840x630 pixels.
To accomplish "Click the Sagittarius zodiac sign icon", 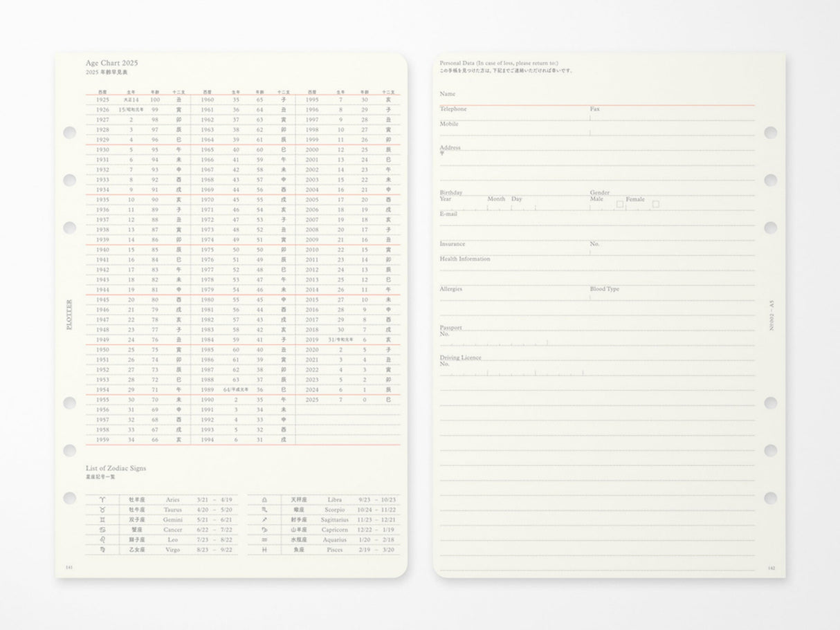I will pos(264,519).
